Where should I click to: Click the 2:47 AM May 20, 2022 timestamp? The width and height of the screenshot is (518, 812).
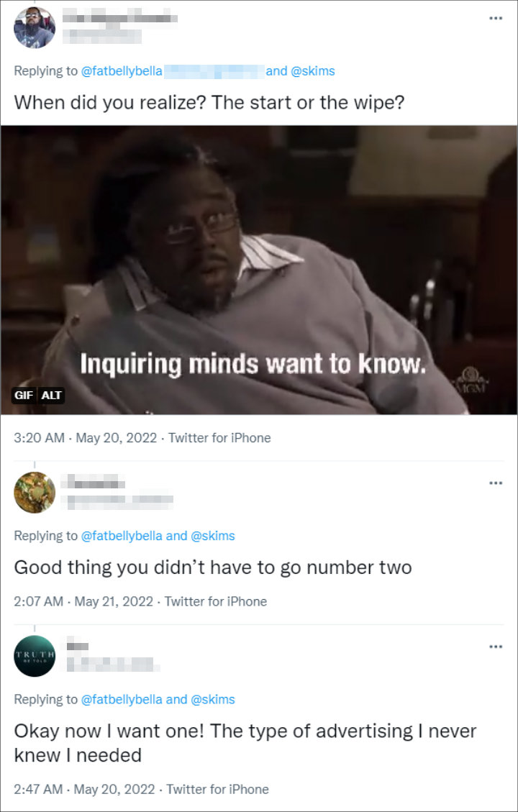tap(84, 790)
